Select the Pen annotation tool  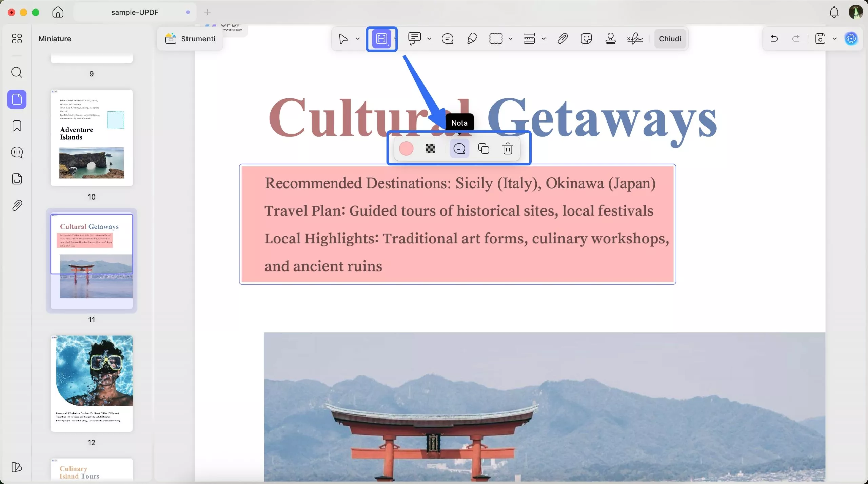click(472, 39)
